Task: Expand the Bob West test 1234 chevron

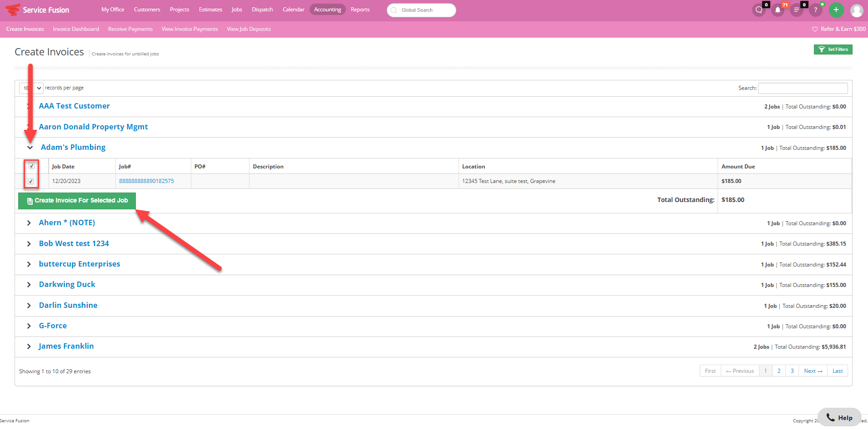Action: point(29,244)
